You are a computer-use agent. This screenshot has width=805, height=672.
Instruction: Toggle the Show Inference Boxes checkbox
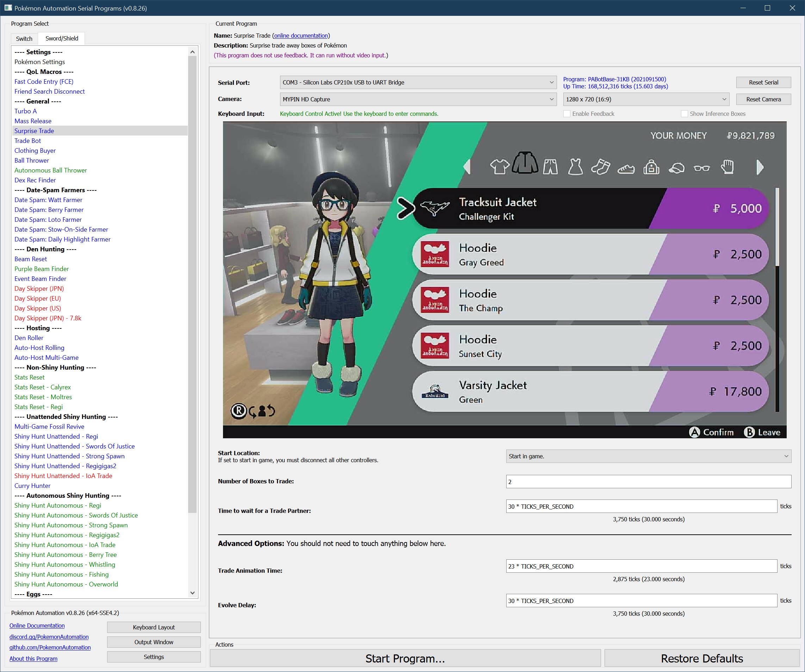[684, 114]
